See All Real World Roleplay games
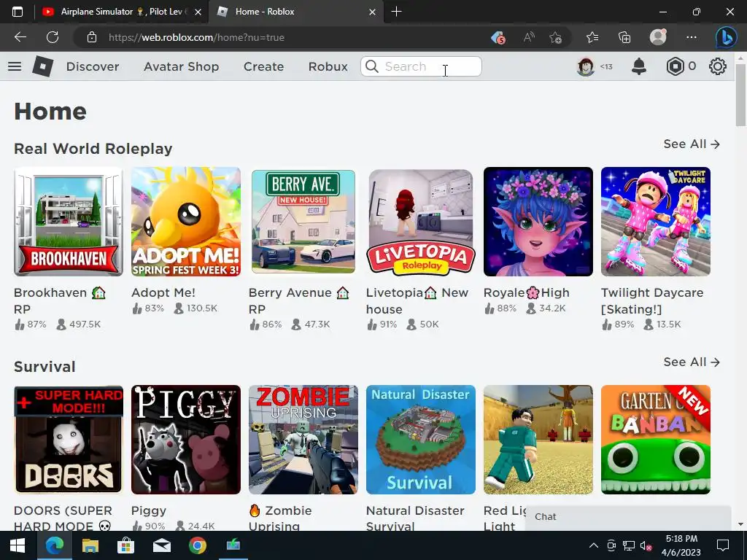Viewport: 747px width, 560px height. (x=692, y=144)
